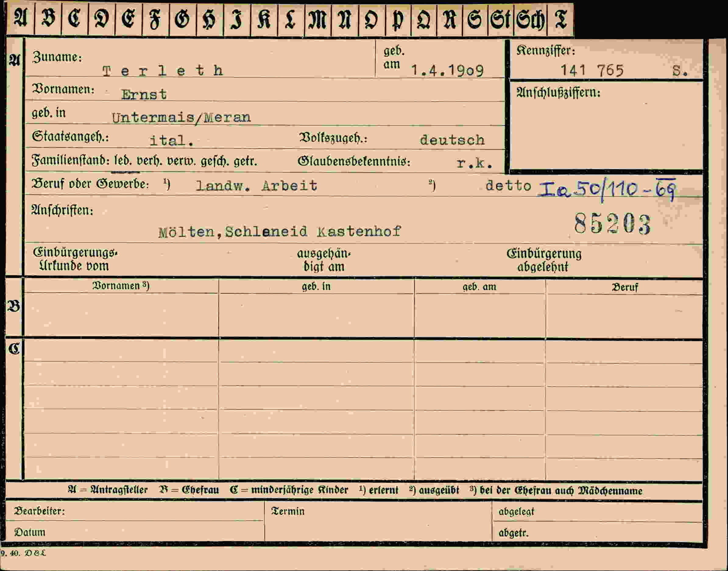Click the 'ausgehändigt am' label
The height and width of the screenshot is (571, 728).
(324, 260)
